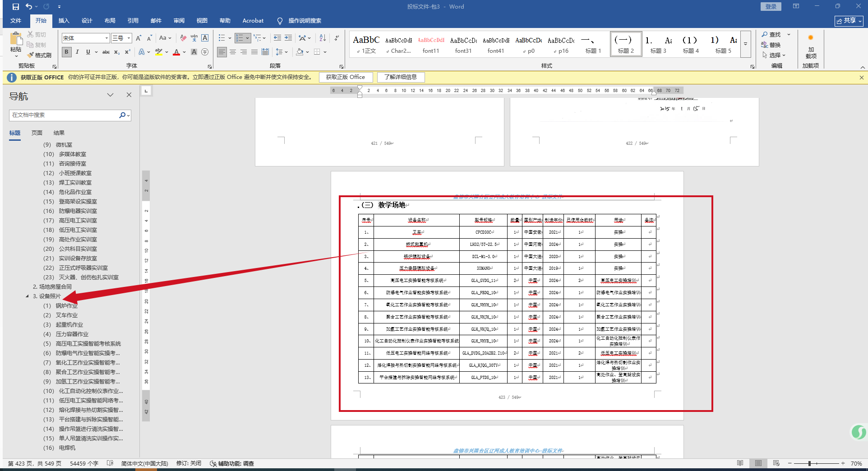Open the borders dropdown arrow

click(325, 52)
